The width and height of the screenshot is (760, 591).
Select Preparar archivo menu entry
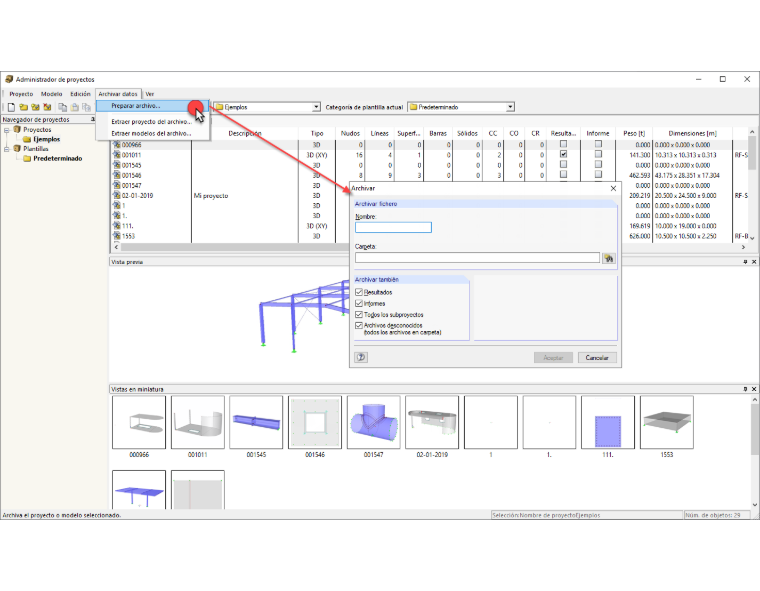tap(153, 106)
